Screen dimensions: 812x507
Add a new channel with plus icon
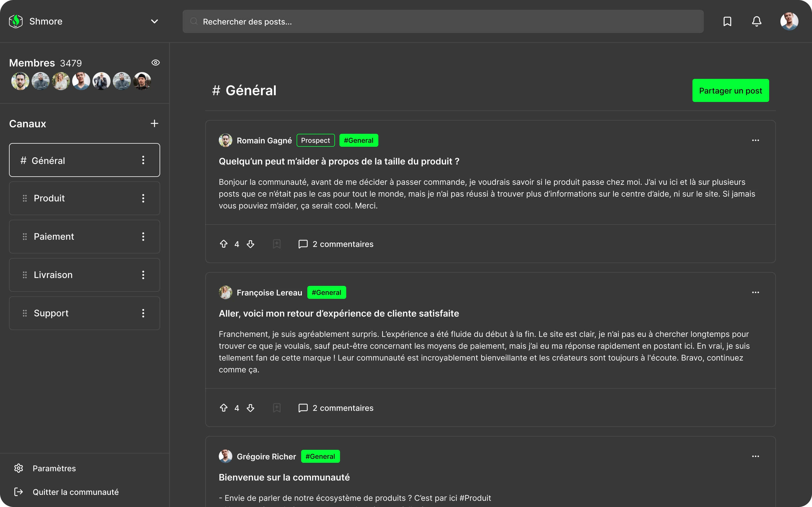click(154, 123)
